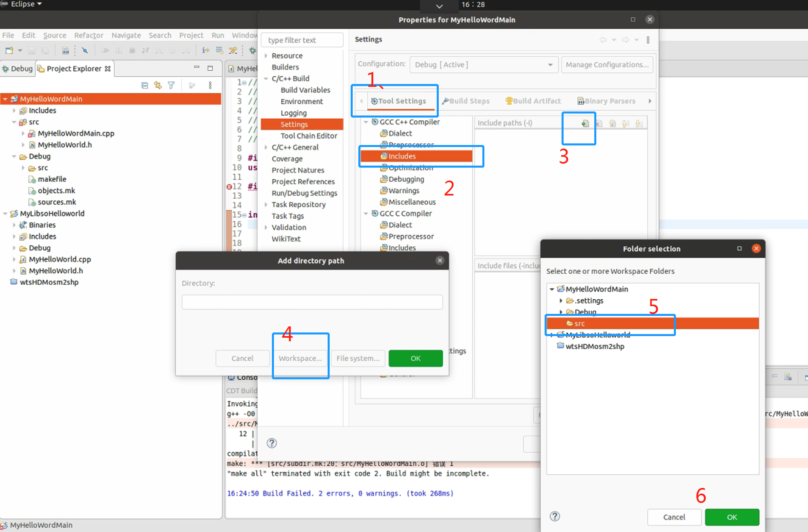
Task: Click the move include path up icon
Action: coord(625,123)
